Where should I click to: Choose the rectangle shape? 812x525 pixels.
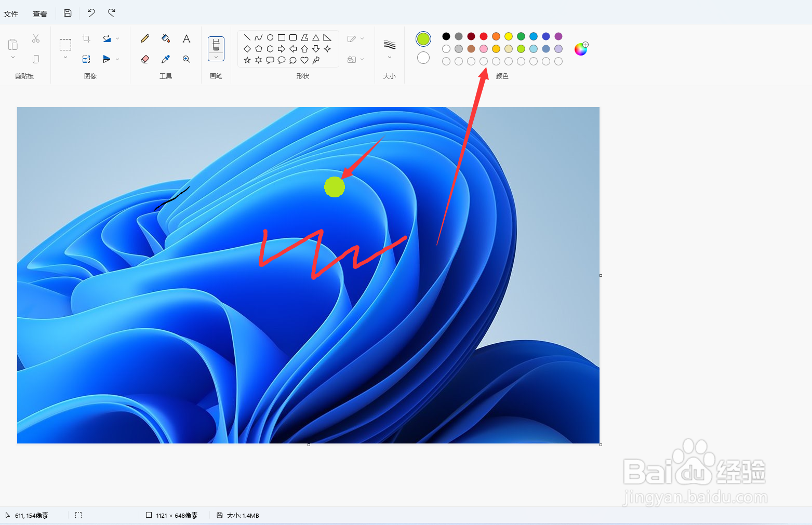(x=282, y=37)
